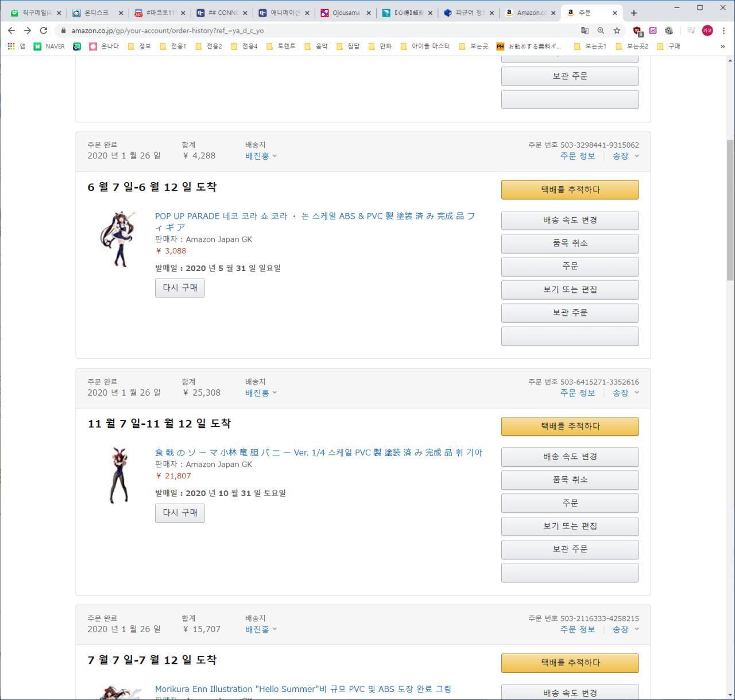Open the Morikura Enn Hello Summer product link
Image resolution: width=735 pixels, height=700 pixels.
click(303, 689)
